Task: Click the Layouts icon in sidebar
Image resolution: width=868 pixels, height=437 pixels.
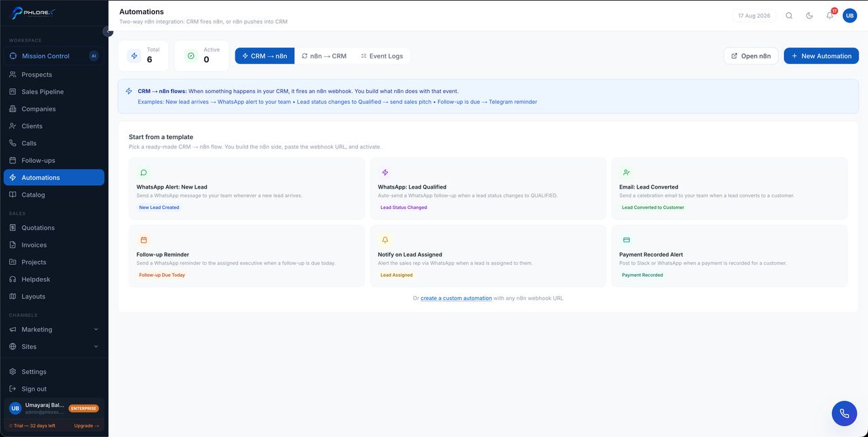Action: tap(13, 297)
